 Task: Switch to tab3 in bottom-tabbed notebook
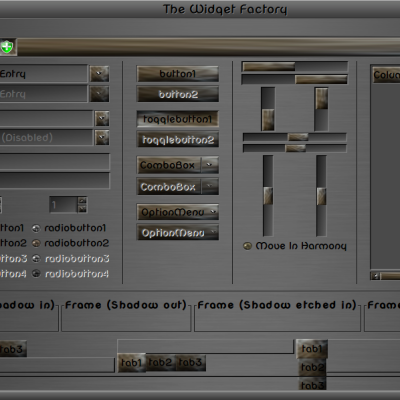tap(190, 362)
